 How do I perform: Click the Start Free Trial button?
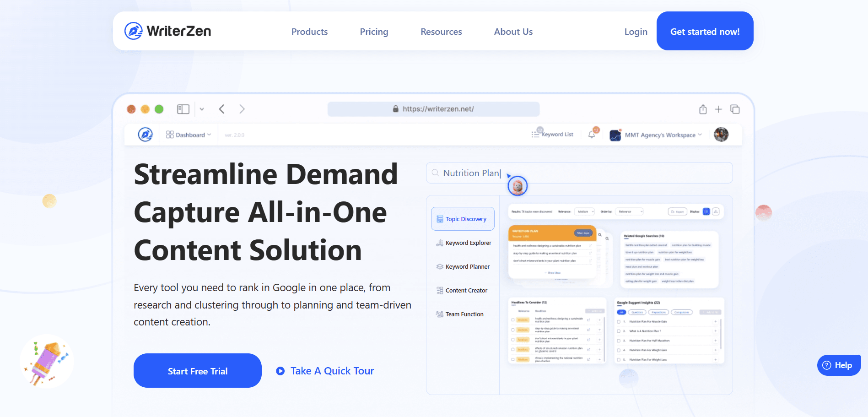[198, 371]
